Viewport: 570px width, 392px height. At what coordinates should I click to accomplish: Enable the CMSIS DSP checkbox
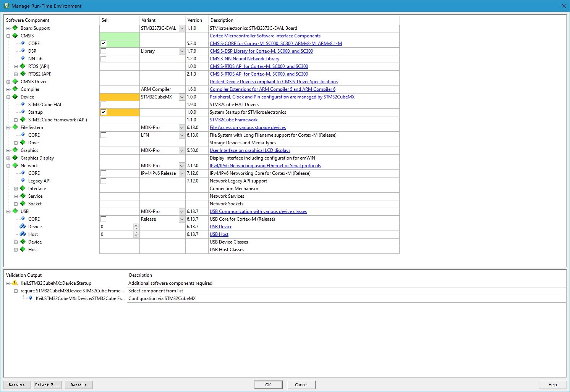click(x=103, y=51)
